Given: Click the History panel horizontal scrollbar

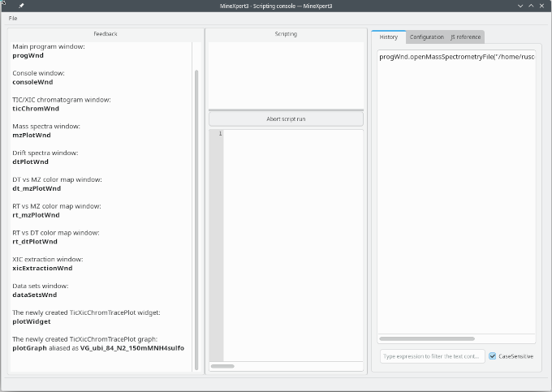Looking at the screenshot, I should 427,338.
